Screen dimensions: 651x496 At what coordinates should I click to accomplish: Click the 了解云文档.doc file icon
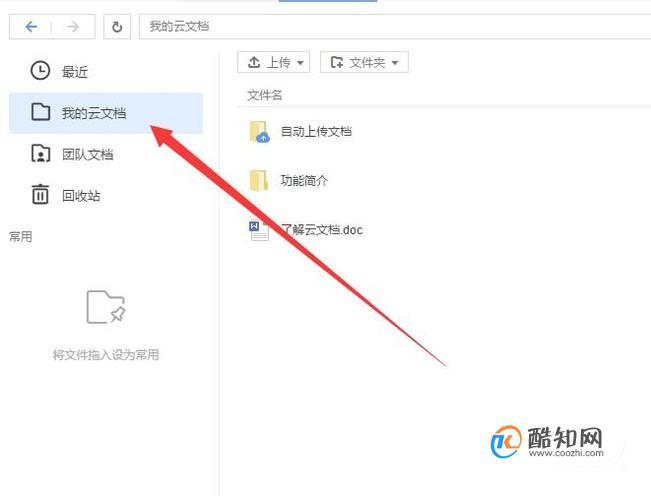[259, 230]
